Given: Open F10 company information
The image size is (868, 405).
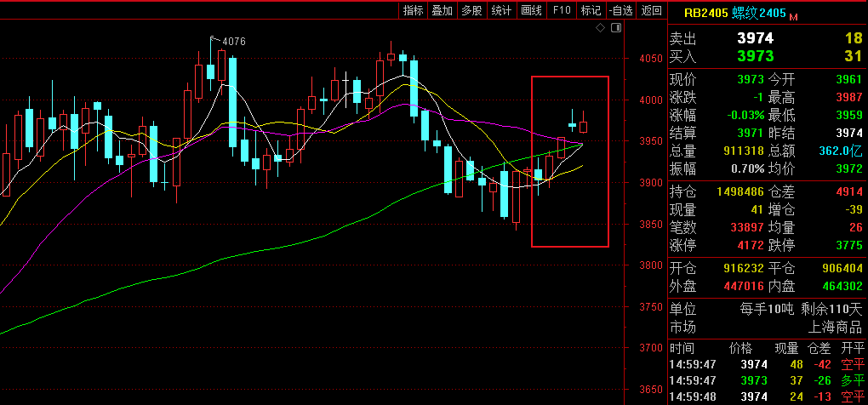Looking at the screenshot, I should [x=561, y=10].
